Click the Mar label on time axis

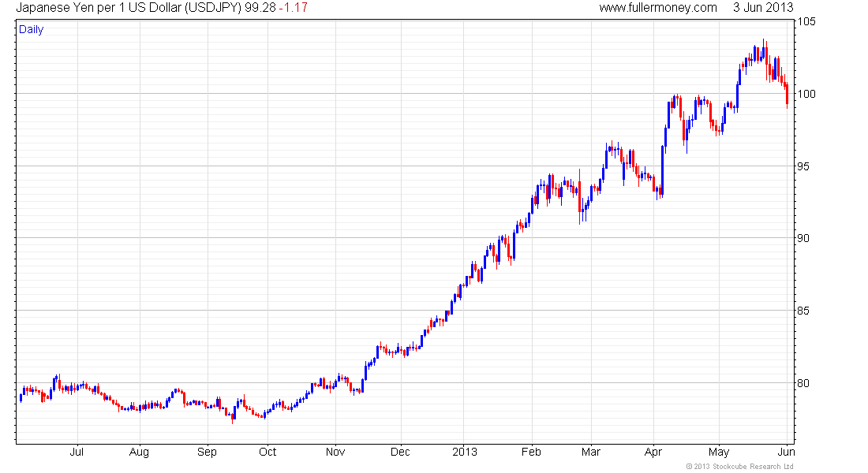(x=591, y=452)
